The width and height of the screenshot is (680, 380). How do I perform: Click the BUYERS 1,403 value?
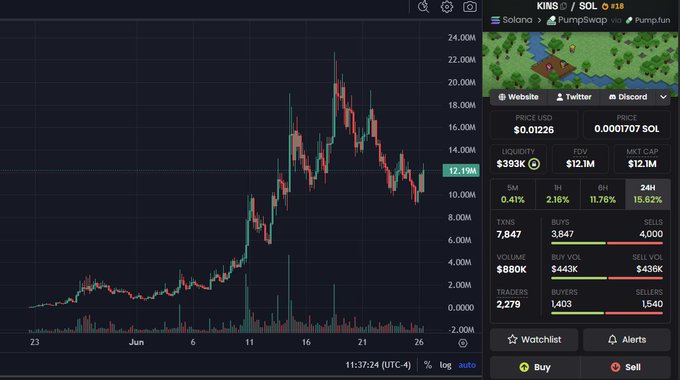click(x=561, y=304)
